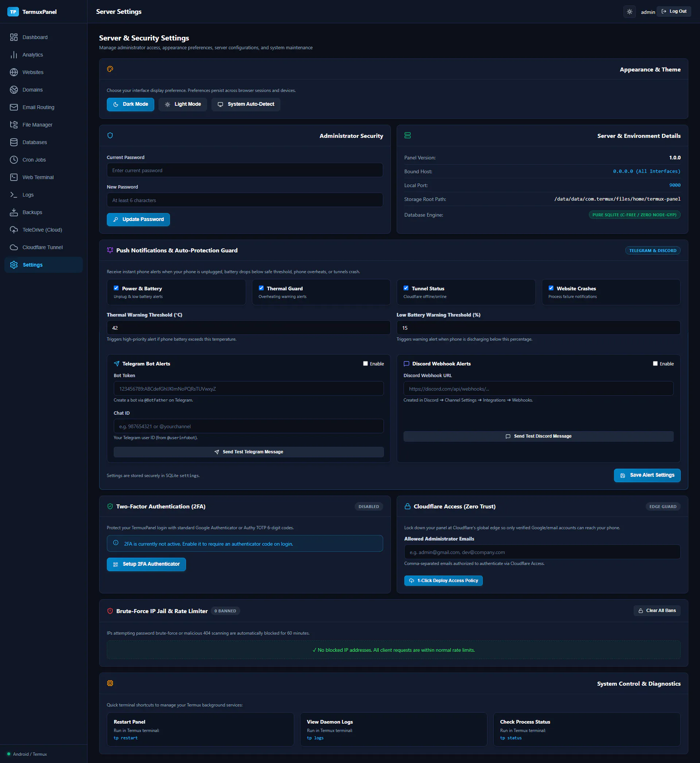Click the green server icon in Environment Details

click(408, 135)
